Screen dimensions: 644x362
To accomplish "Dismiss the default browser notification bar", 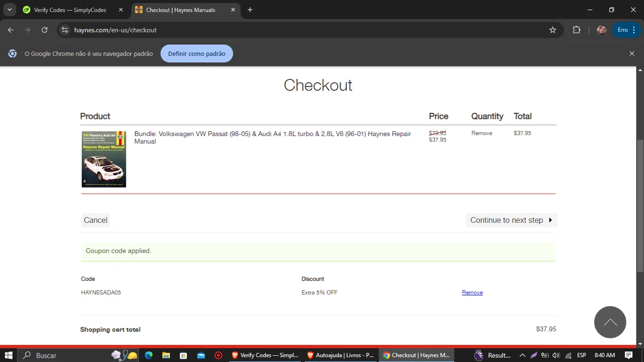I will point(632,54).
